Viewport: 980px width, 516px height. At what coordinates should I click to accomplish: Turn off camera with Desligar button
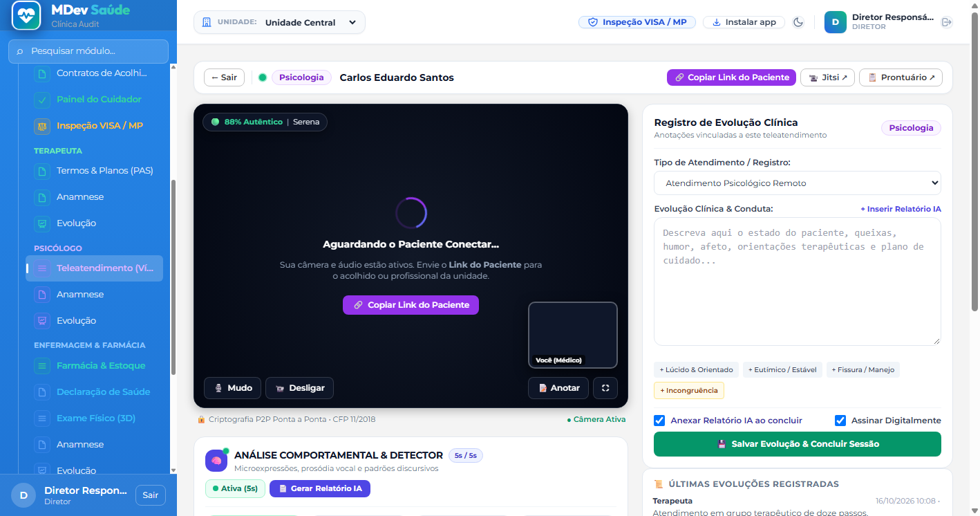(x=300, y=388)
